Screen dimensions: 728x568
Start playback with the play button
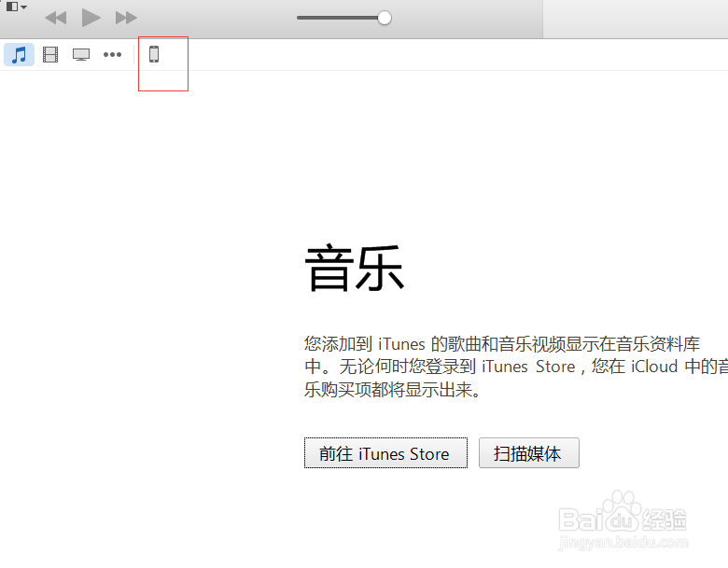click(x=91, y=18)
